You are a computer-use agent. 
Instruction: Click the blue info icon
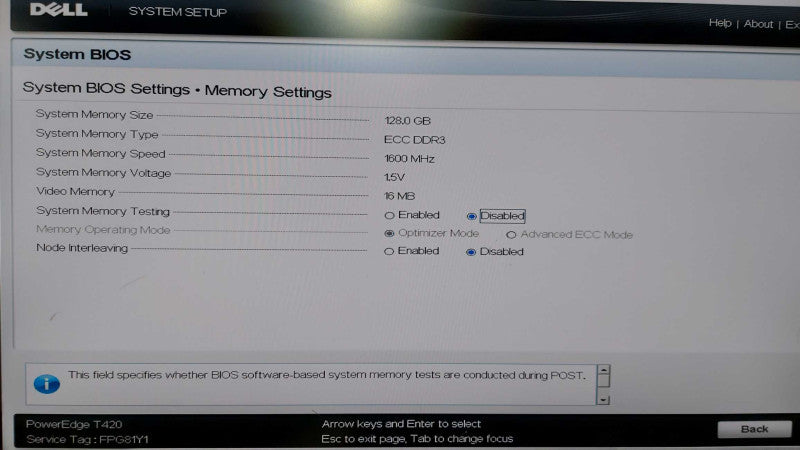click(46, 384)
